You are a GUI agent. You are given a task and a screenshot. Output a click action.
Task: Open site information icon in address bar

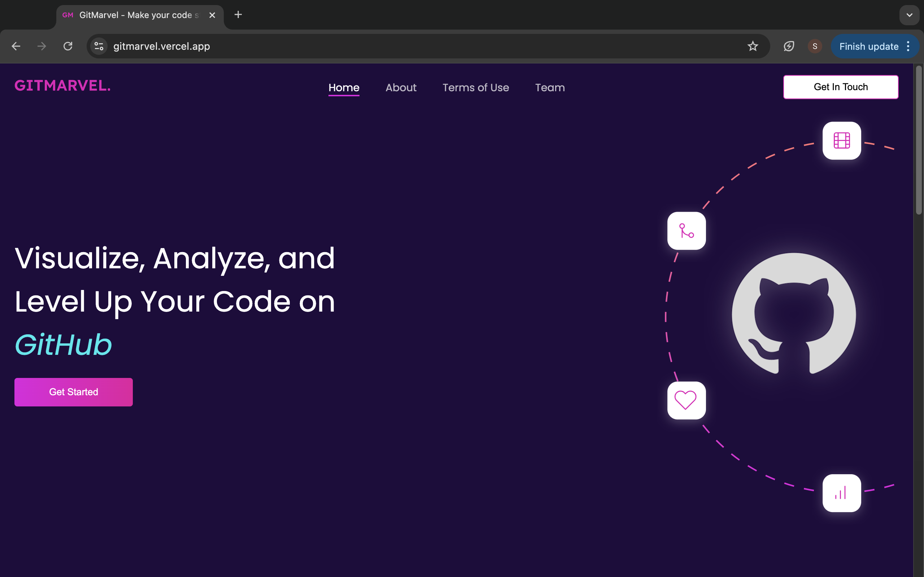(x=99, y=46)
